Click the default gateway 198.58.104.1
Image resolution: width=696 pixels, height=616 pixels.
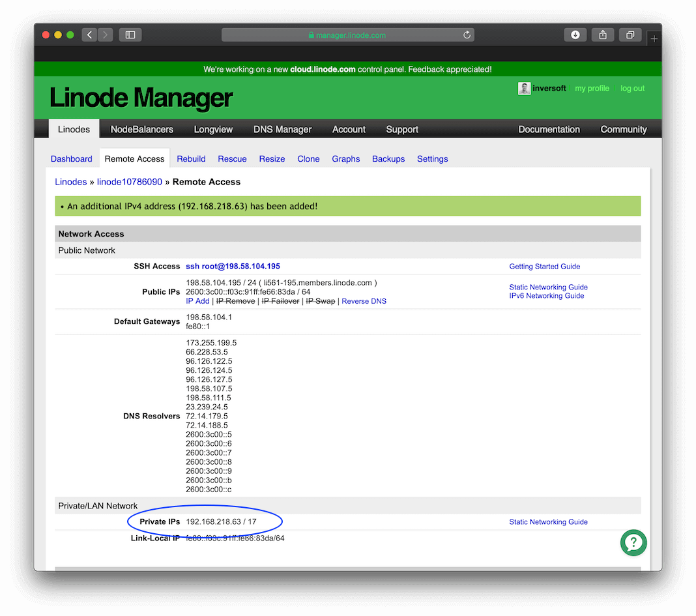coord(209,317)
